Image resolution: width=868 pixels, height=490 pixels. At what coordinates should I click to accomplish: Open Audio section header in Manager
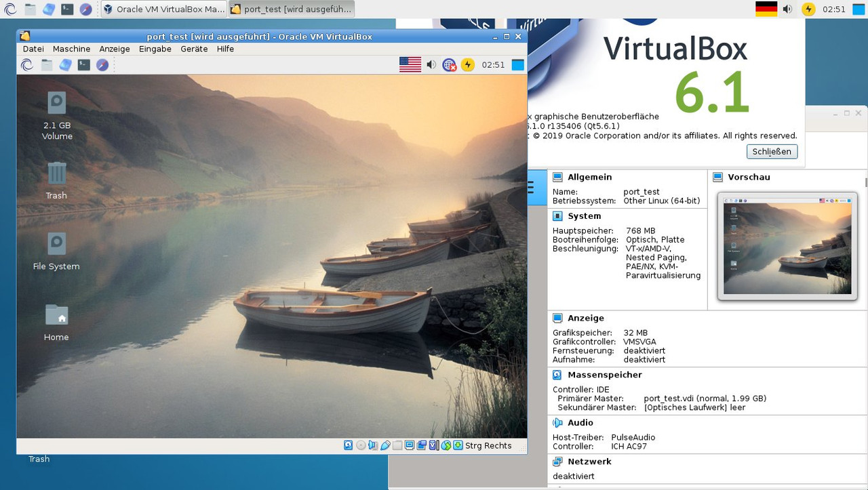click(x=580, y=423)
